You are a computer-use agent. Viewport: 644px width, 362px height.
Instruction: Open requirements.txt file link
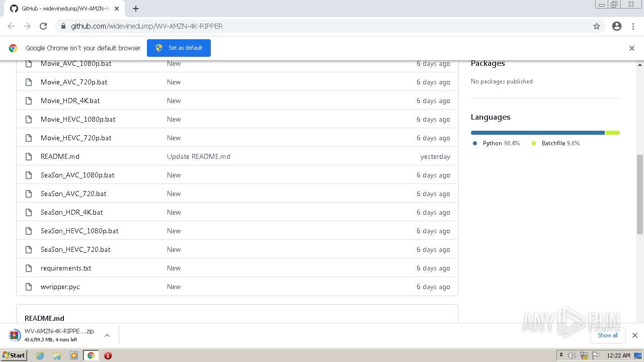[x=66, y=268]
